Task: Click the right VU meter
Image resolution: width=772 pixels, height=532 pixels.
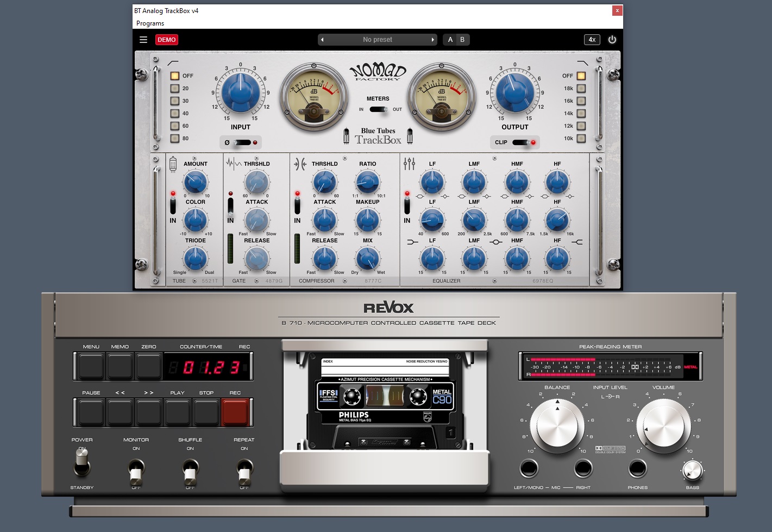Action: click(442, 96)
